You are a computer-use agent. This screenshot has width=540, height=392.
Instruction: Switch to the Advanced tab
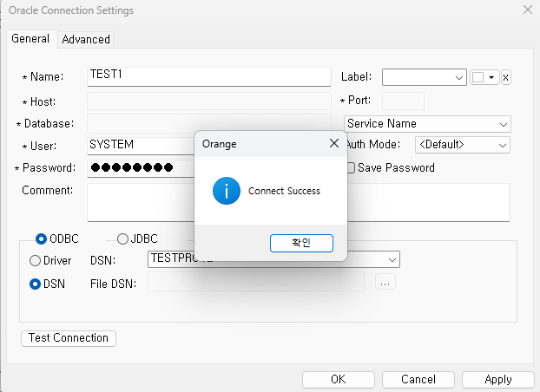coord(86,39)
